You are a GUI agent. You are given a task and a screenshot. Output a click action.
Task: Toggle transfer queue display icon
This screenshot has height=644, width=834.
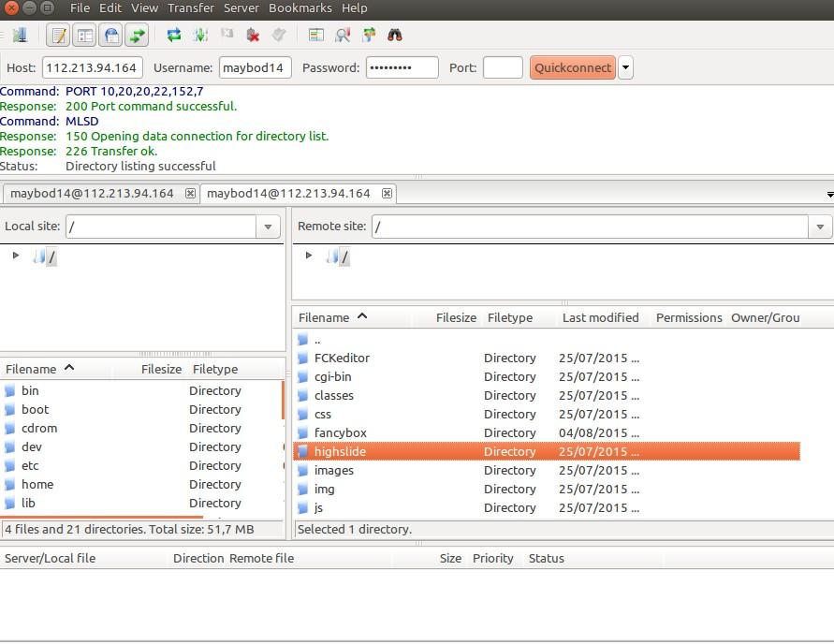(137, 36)
